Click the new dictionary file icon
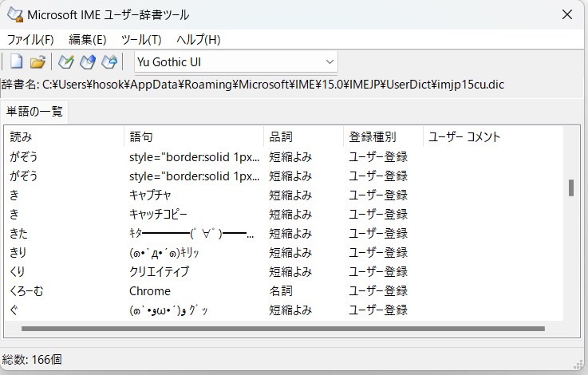 16,61
